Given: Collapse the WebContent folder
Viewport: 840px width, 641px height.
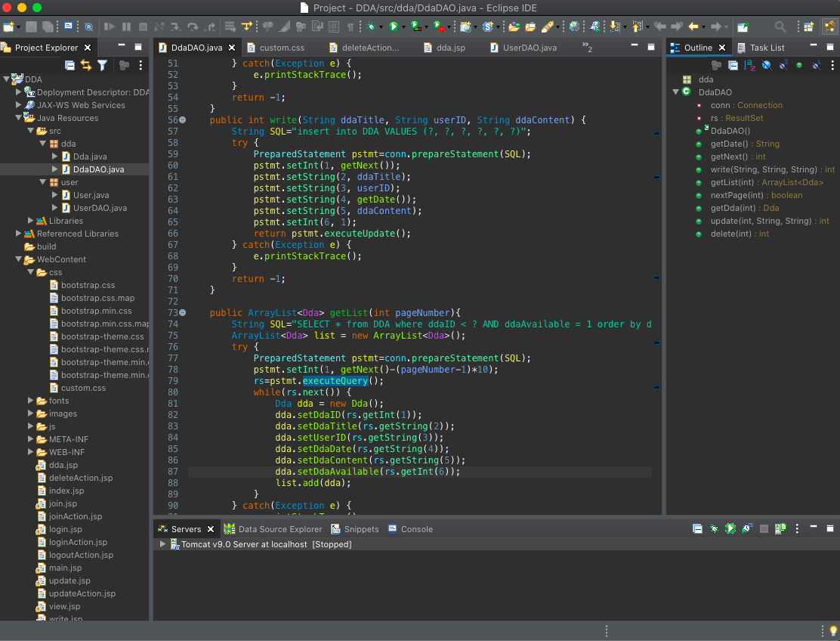Looking at the screenshot, I should (19, 259).
